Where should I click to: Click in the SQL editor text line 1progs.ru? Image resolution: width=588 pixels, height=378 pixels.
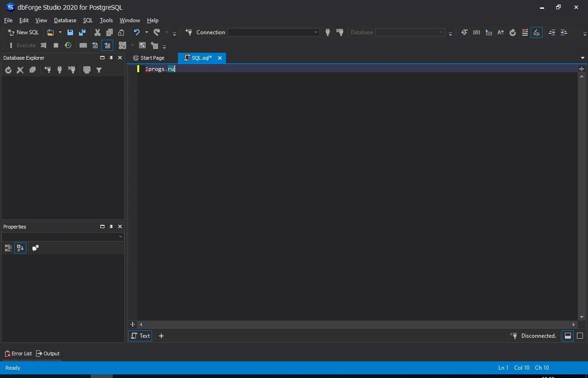coord(160,69)
